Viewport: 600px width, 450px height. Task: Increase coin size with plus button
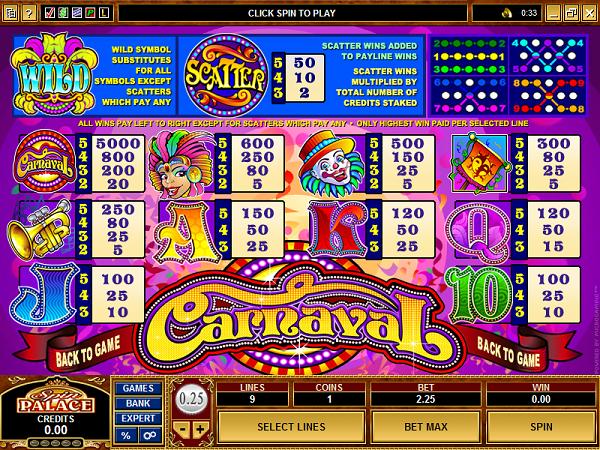pyautogui.click(x=200, y=429)
